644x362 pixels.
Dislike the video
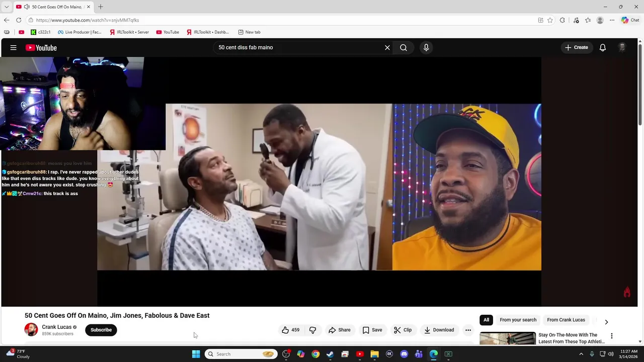(312, 330)
